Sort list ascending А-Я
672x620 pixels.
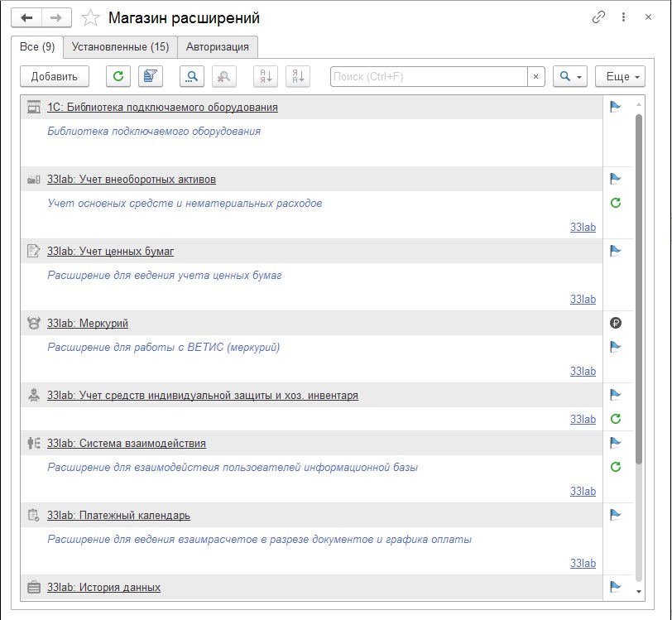266,76
